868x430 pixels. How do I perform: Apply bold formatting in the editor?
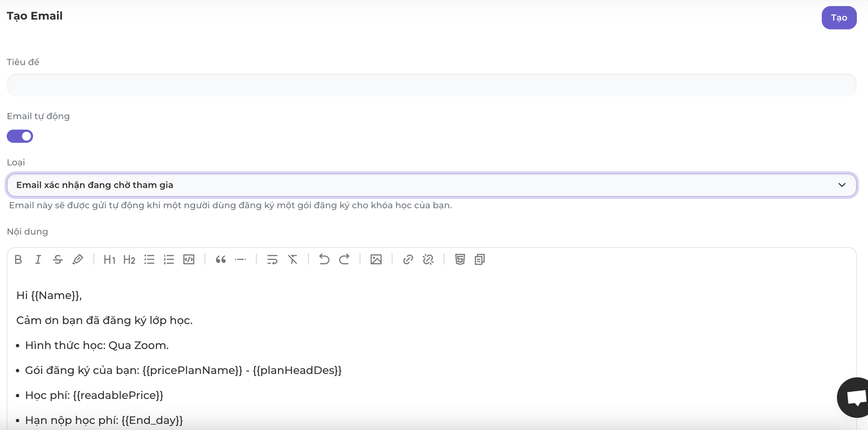[18, 260]
